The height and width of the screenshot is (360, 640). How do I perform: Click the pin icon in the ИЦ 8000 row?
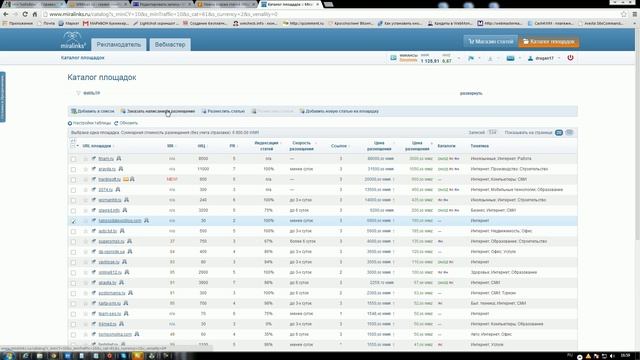click(94, 158)
